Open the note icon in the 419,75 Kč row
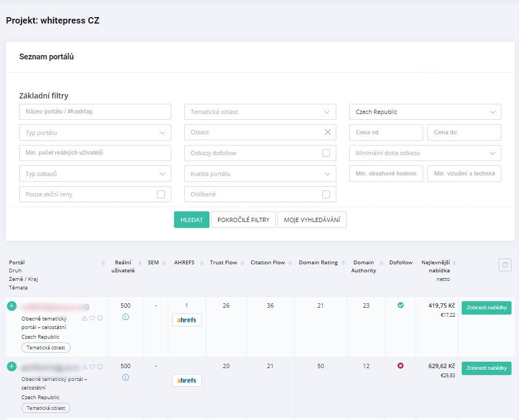Image resolution: width=519 pixels, height=420 pixels. [100, 318]
